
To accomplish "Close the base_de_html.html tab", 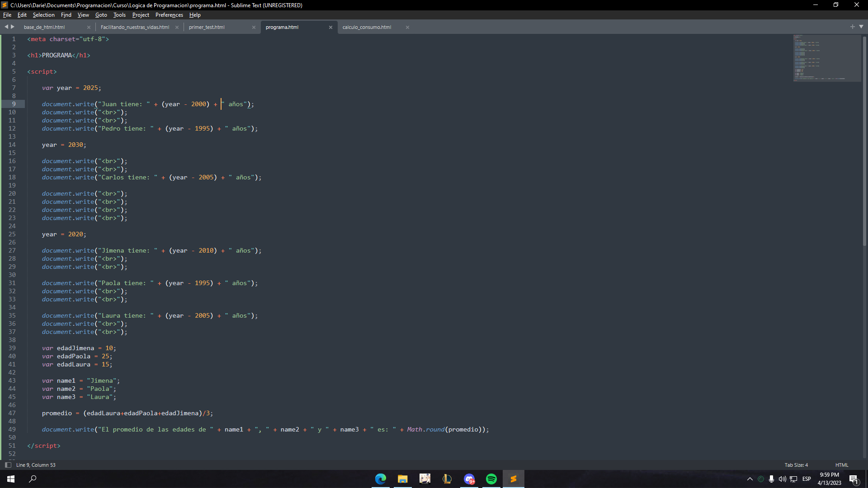I will click(89, 28).
